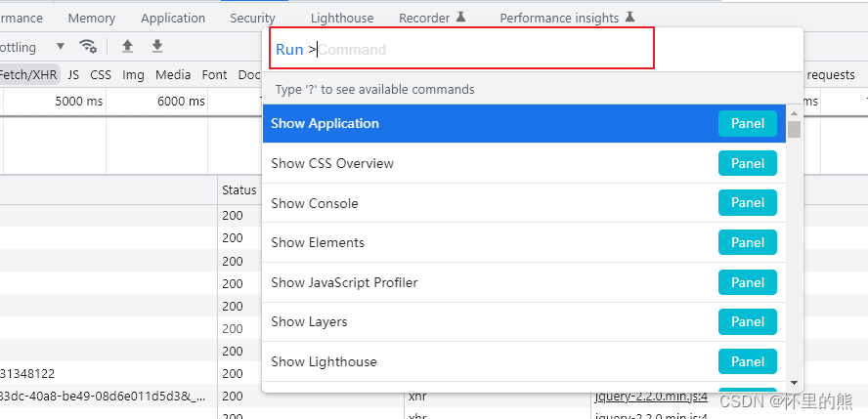This screenshot has width=868, height=419.
Task: Switch to the Memory tab
Action: (x=91, y=19)
